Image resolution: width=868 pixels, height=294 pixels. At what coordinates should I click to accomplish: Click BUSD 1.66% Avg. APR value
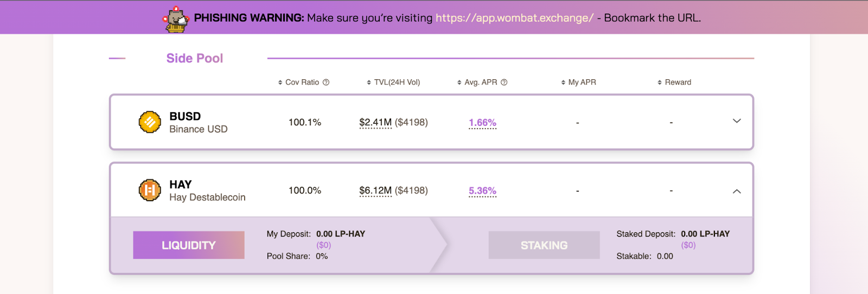(482, 123)
